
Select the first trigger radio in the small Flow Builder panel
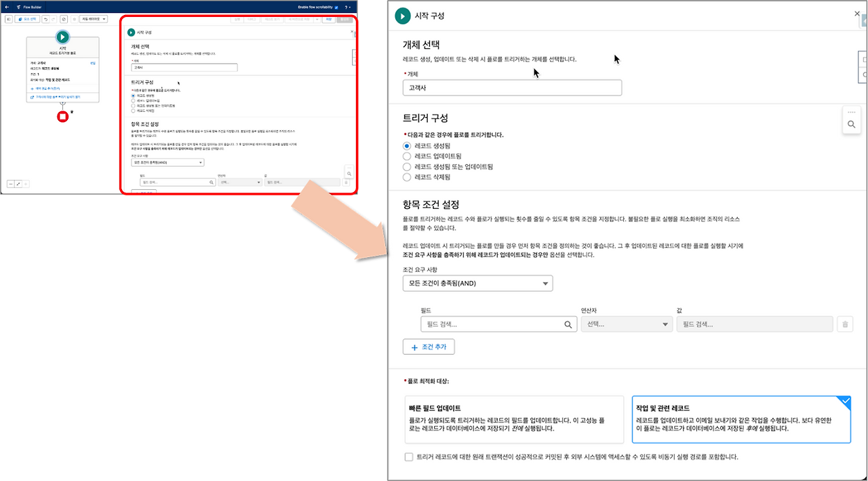tap(133, 96)
